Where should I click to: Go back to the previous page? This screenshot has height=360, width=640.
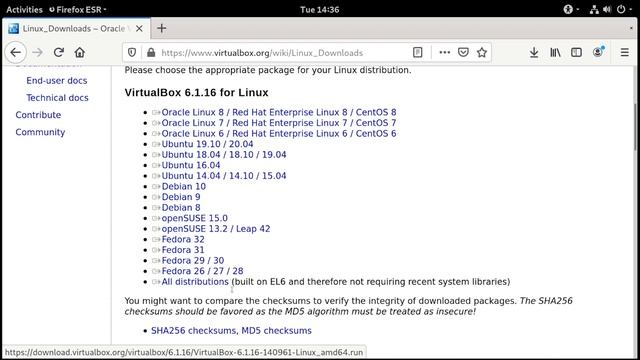tap(16, 52)
